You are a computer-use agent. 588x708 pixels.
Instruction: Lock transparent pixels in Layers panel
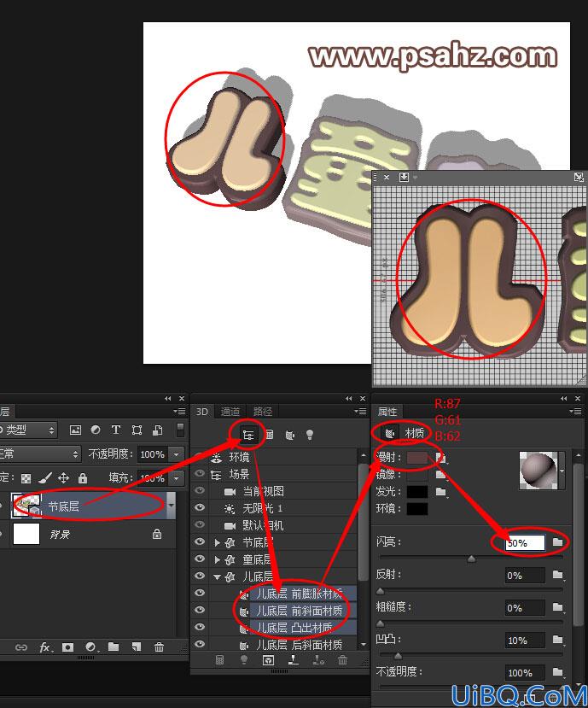[26, 478]
